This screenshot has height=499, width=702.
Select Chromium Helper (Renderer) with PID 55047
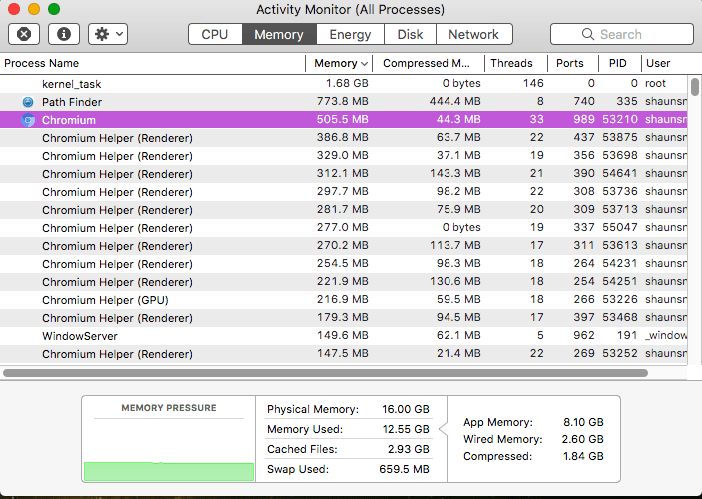(343, 228)
